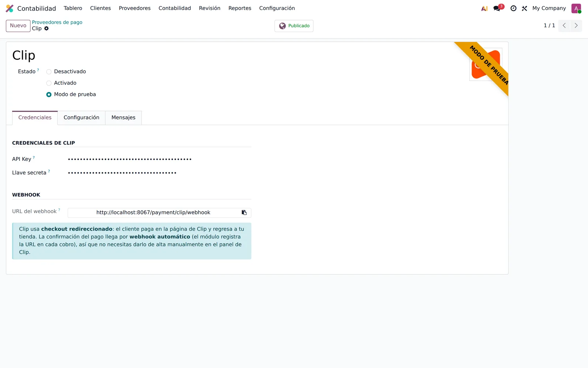
Task: Click the help mark next to URL del webhook
Action: tap(59, 210)
